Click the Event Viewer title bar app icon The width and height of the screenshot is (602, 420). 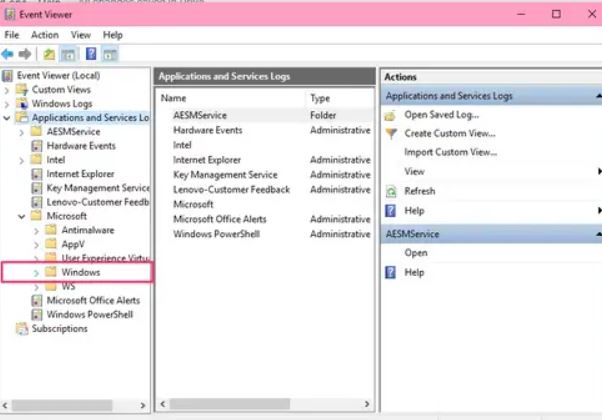(x=10, y=15)
